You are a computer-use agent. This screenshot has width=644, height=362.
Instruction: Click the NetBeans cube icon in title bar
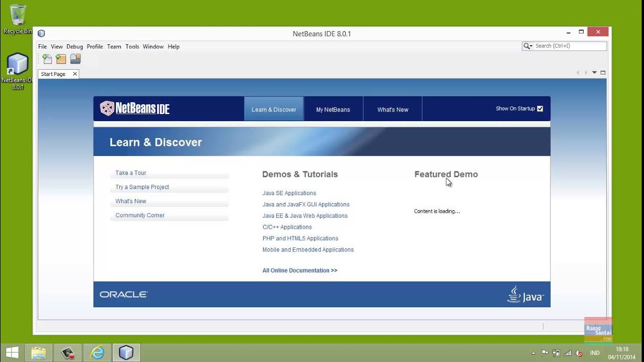coord(41,34)
